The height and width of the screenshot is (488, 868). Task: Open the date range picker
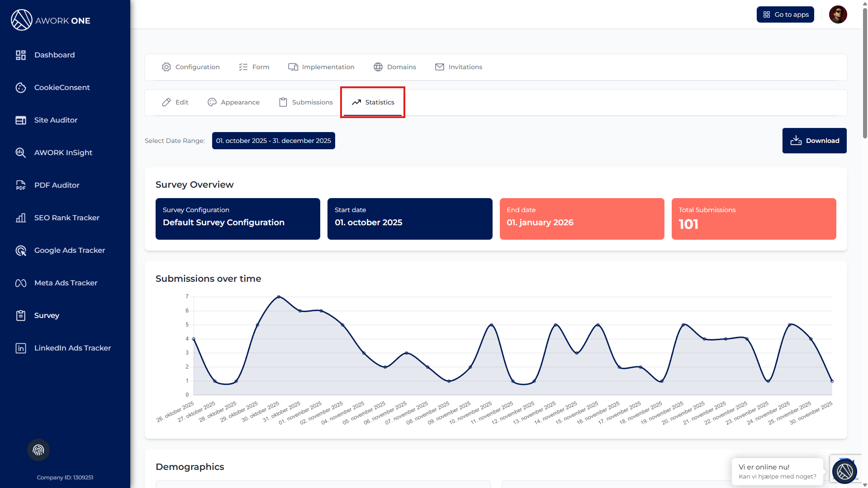[x=273, y=141]
